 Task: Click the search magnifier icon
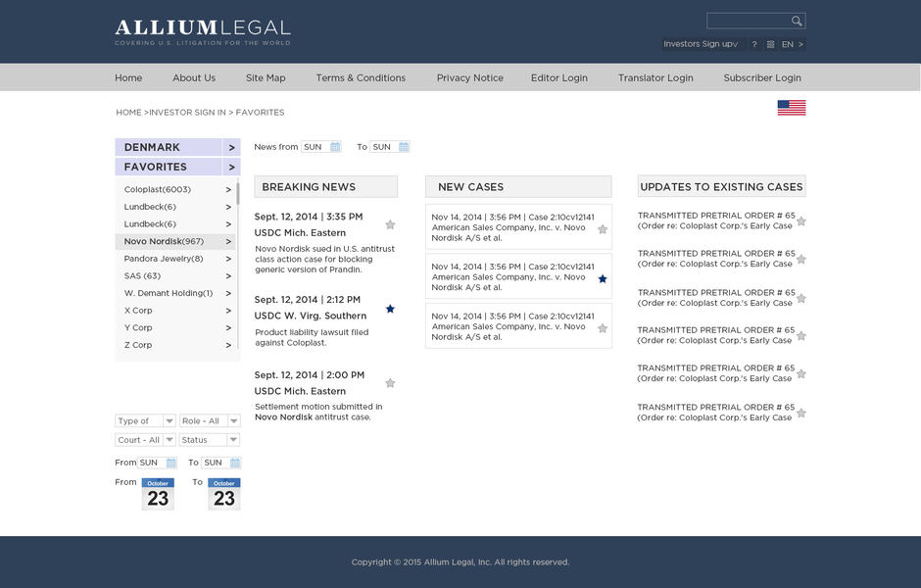(x=796, y=22)
